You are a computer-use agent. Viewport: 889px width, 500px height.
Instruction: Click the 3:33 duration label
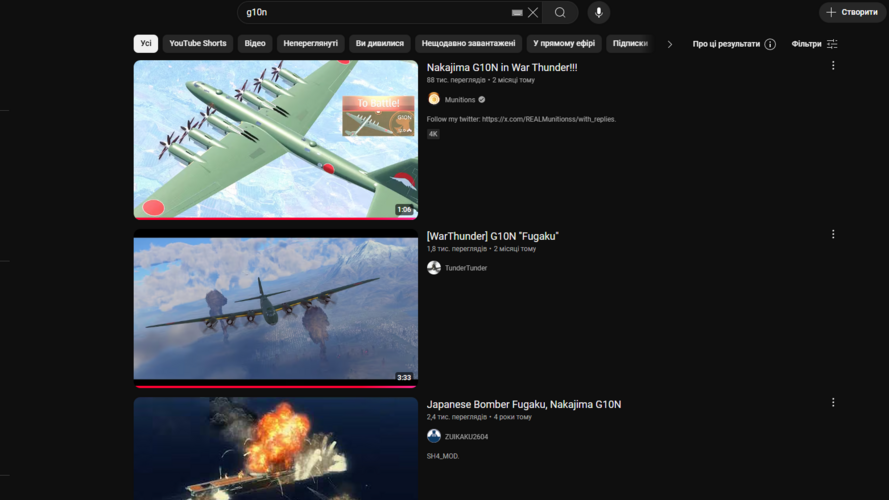click(x=404, y=378)
